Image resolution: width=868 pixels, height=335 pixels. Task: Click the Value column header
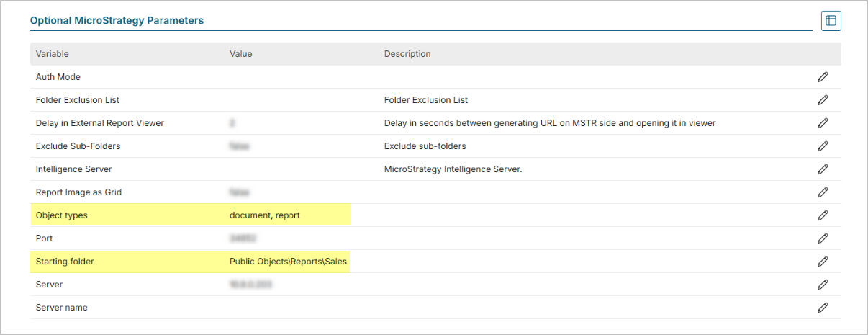coord(240,54)
